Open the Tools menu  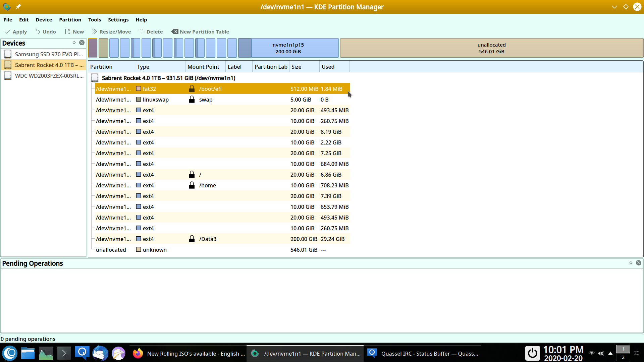95,20
